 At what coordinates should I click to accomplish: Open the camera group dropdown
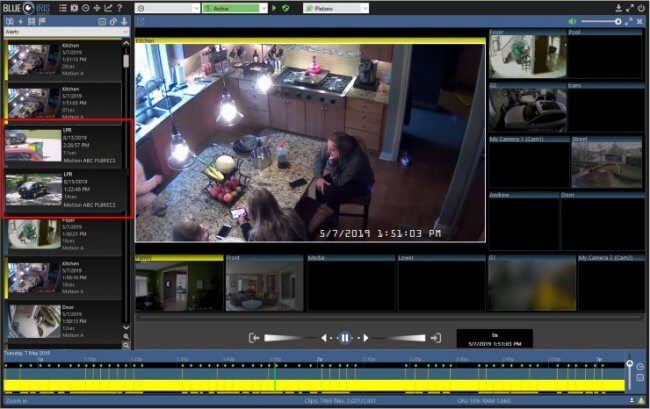click(x=336, y=8)
